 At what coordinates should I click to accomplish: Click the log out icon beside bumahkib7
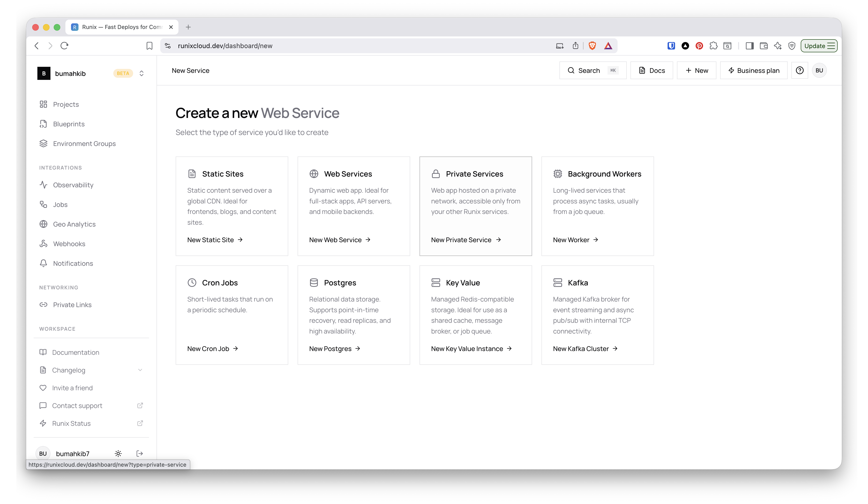pyautogui.click(x=139, y=453)
